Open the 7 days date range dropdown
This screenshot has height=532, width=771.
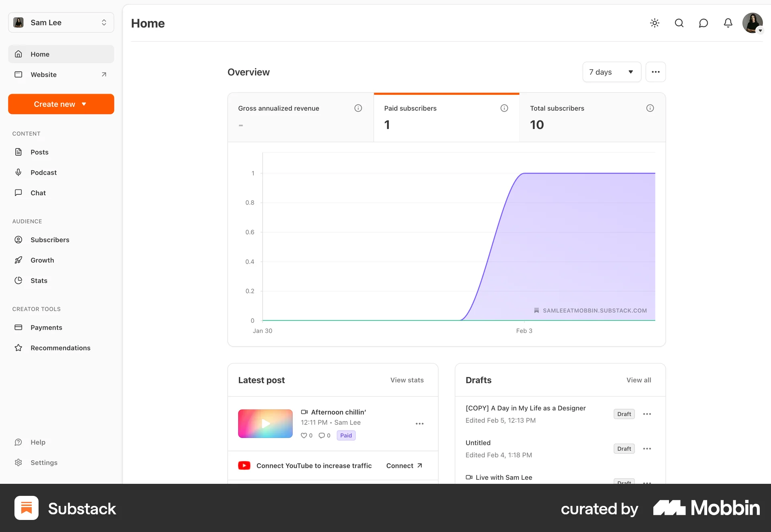(x=611, y=72)
